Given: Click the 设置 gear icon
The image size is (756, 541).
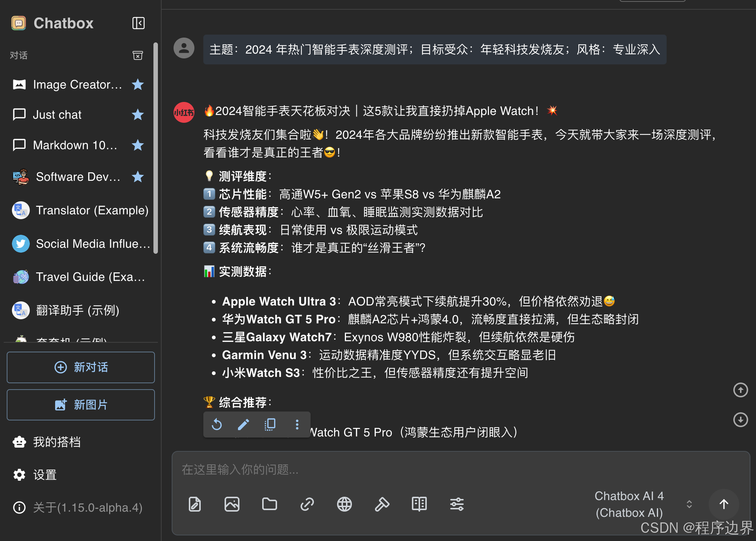Looking at the screenshot, I should point(19,475).
